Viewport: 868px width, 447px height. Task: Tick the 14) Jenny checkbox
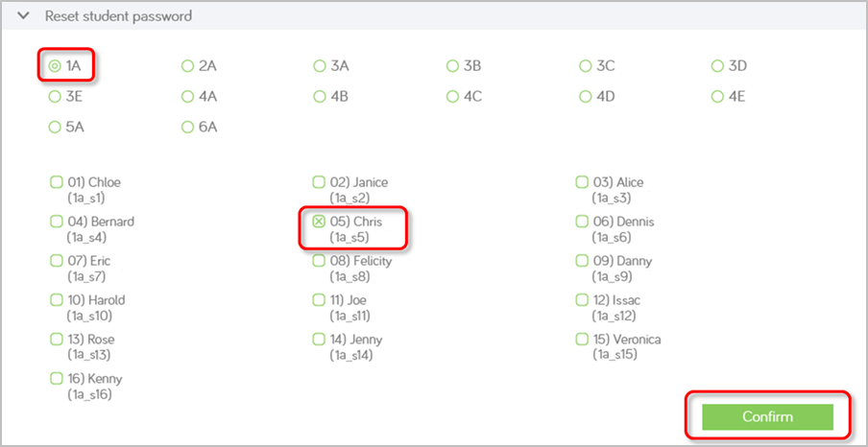click(320, 340)
